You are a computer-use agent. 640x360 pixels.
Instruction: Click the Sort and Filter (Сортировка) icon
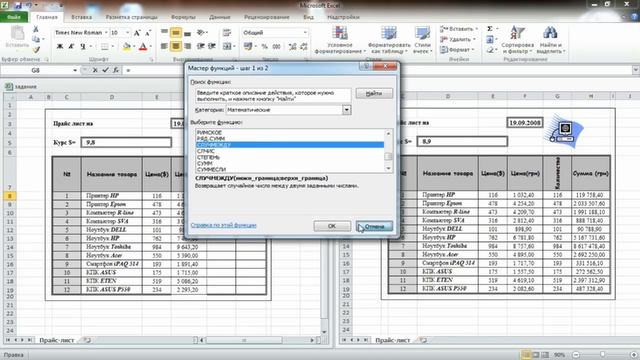click(518, 33)
